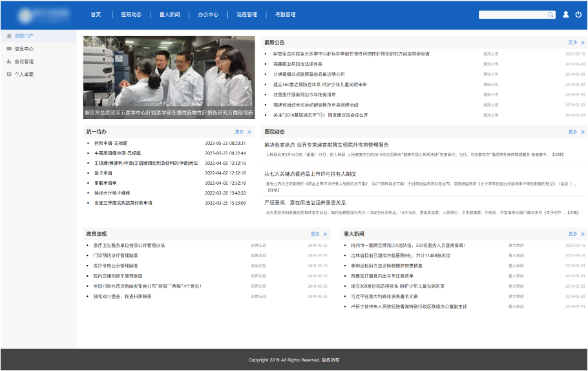Open policy 强化战斗堡垒,推进扫黑除恶

point(122,297)
